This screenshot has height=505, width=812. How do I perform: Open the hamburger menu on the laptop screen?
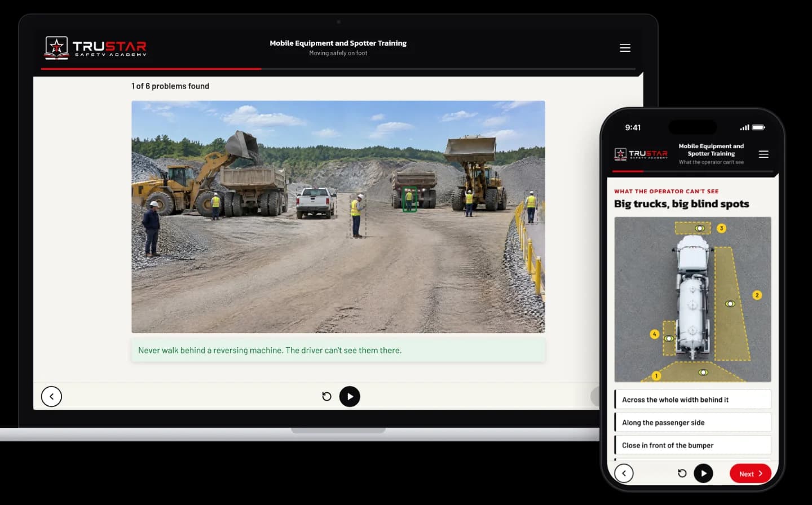(x=625, y=48)
